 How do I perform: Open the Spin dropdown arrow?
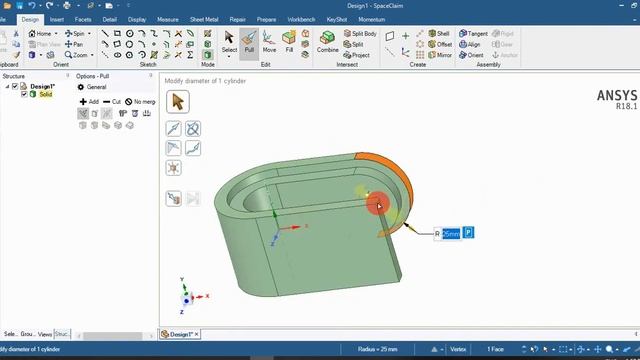pyautogui.click(x=89, y=33)
